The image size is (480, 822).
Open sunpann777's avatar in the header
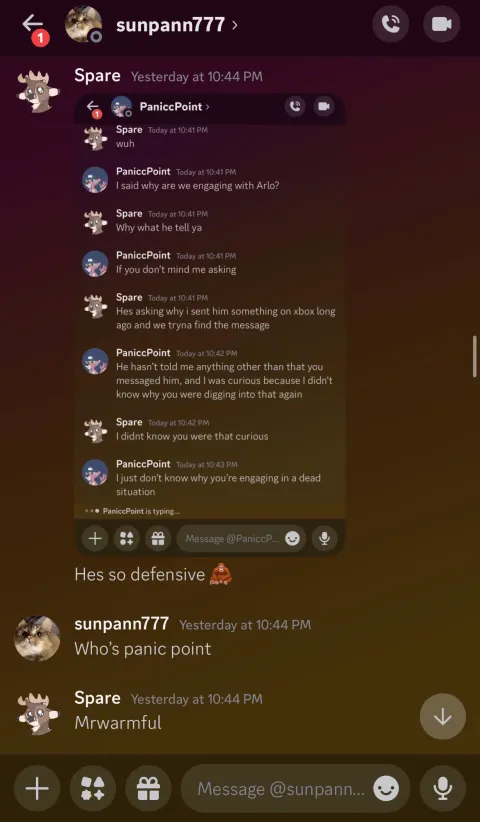point(83,24)
